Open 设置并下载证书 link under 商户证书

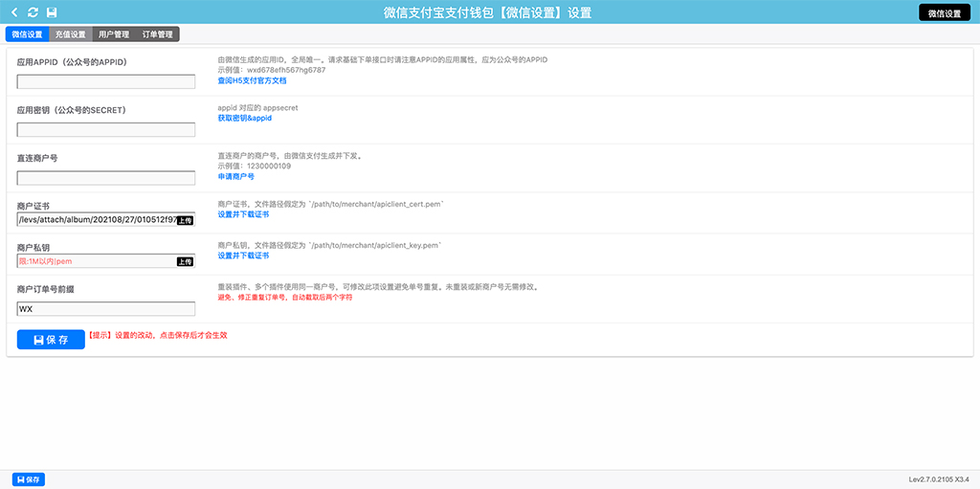(243, 214)
